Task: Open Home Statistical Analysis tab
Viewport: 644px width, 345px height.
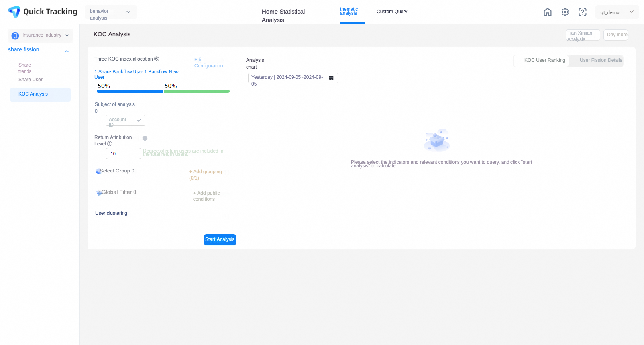Action: tap(283, 16)
